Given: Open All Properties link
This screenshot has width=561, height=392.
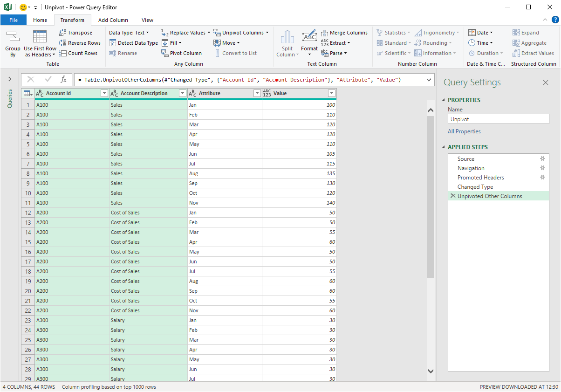Looking at the screenshot, I should [464, 131].
